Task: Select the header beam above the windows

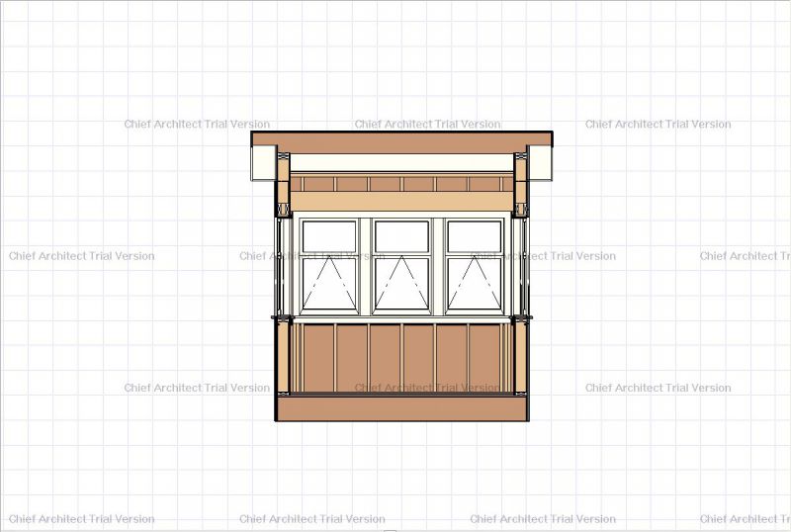Action: tap(402, 202)
